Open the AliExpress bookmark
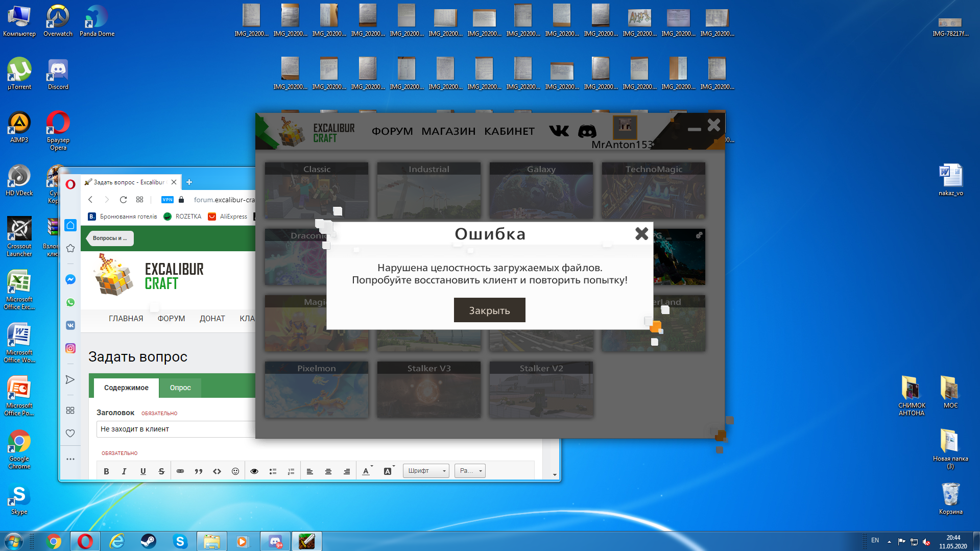 [x=228, y=217]
